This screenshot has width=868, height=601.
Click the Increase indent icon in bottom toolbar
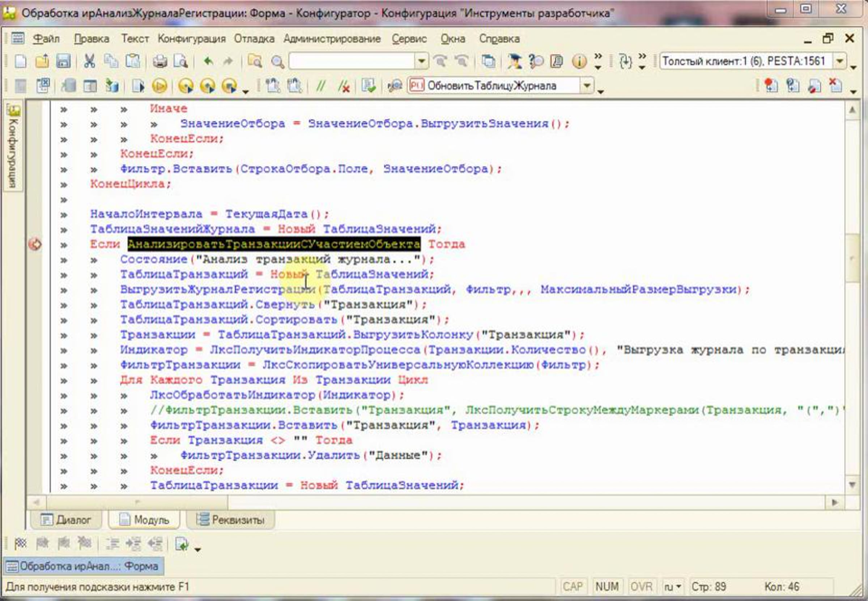(x=134, y=544)
